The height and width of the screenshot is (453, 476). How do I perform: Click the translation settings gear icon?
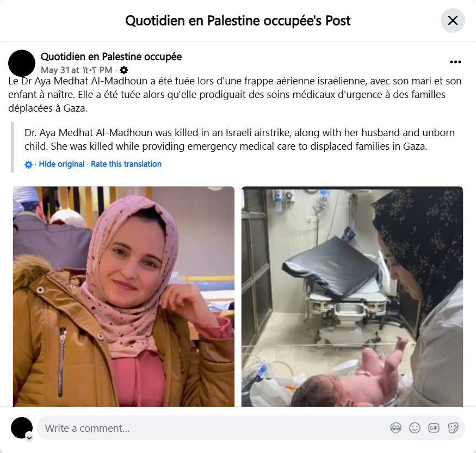(x=28, y=164)
